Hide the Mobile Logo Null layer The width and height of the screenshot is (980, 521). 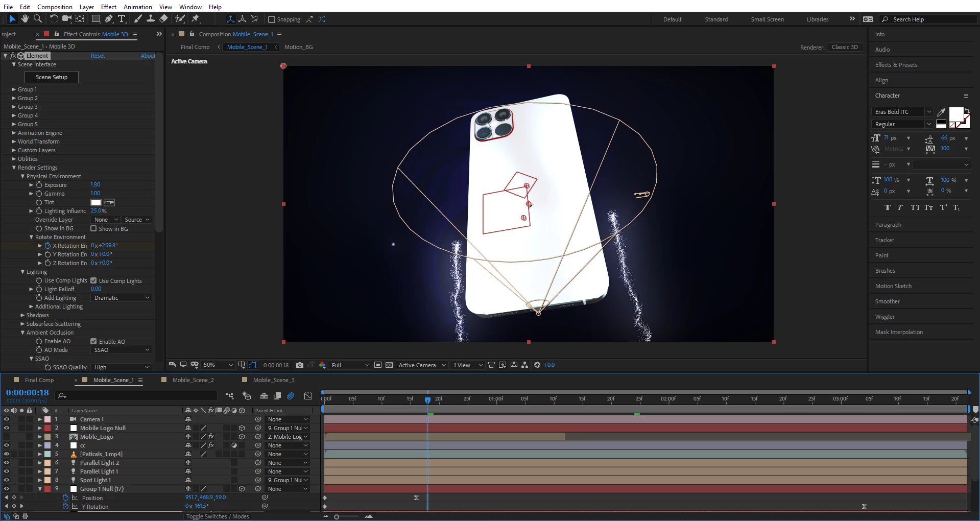pyautogui.click(x=6, y=428)
